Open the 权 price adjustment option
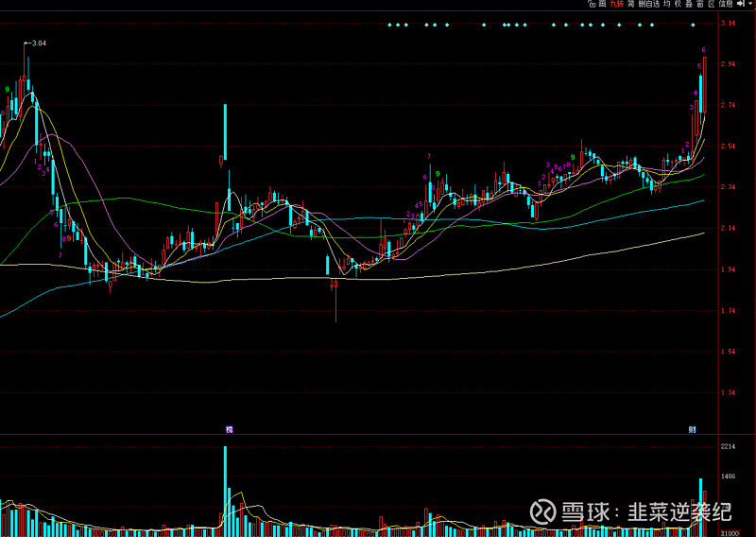 (x=678, y=4)
